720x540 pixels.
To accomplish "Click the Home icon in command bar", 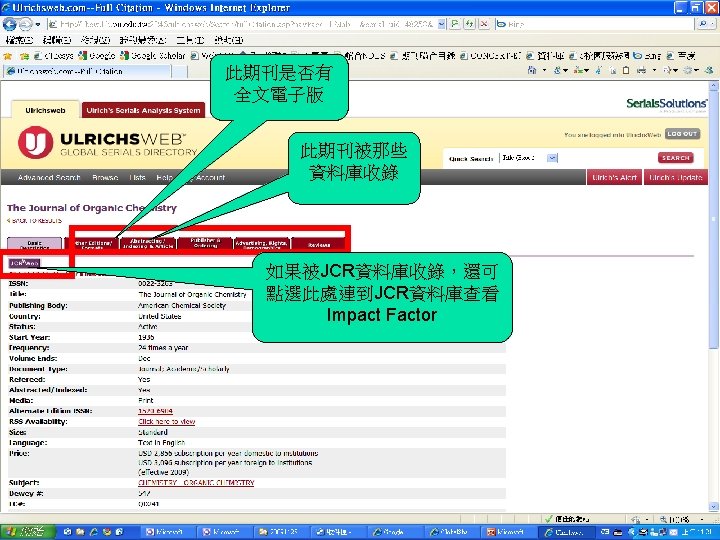I will [532, 70].
